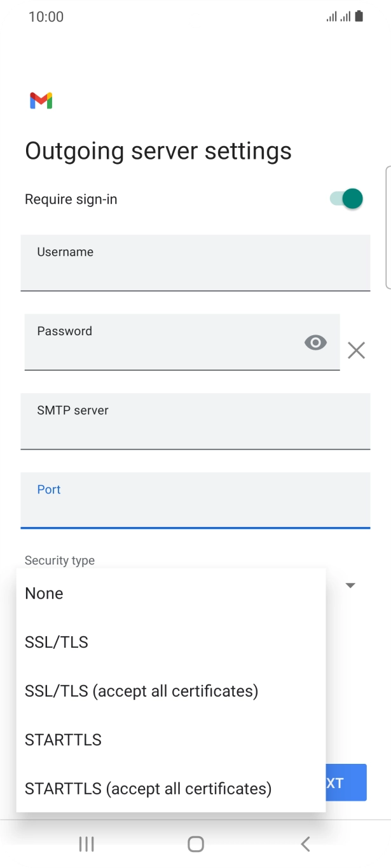Open the Security type dropdown arrow

(x=350, y=585)
